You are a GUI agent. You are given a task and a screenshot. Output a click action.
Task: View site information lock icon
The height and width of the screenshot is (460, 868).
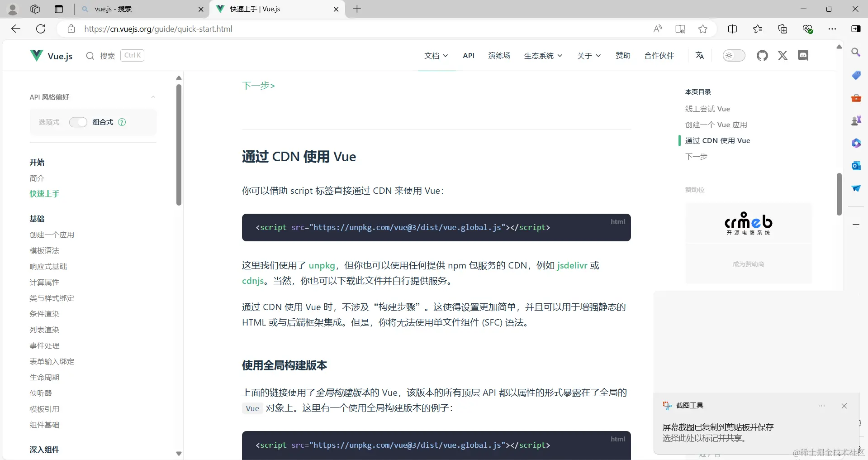click(71, 29)
